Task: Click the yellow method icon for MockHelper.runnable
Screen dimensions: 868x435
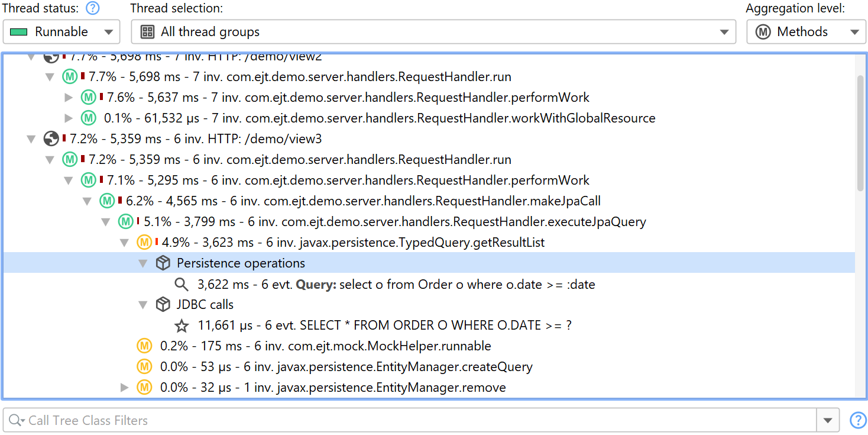Action: click(x=144, y=346)
